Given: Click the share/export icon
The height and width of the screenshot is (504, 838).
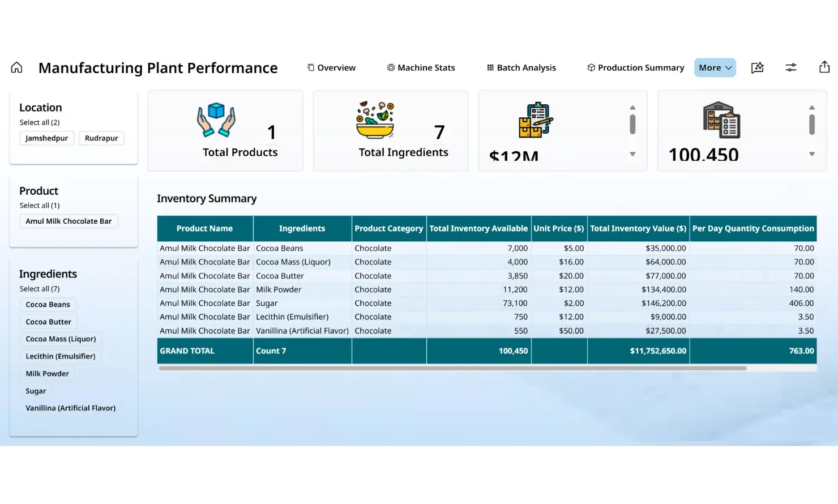Looking at the screenshot, I should point(824,67).
